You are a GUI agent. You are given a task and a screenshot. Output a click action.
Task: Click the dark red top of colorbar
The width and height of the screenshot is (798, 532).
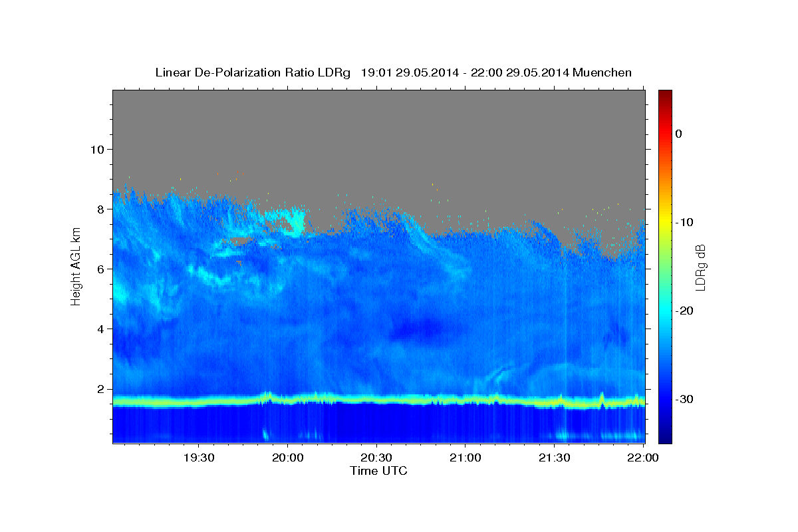pos(665,94)
